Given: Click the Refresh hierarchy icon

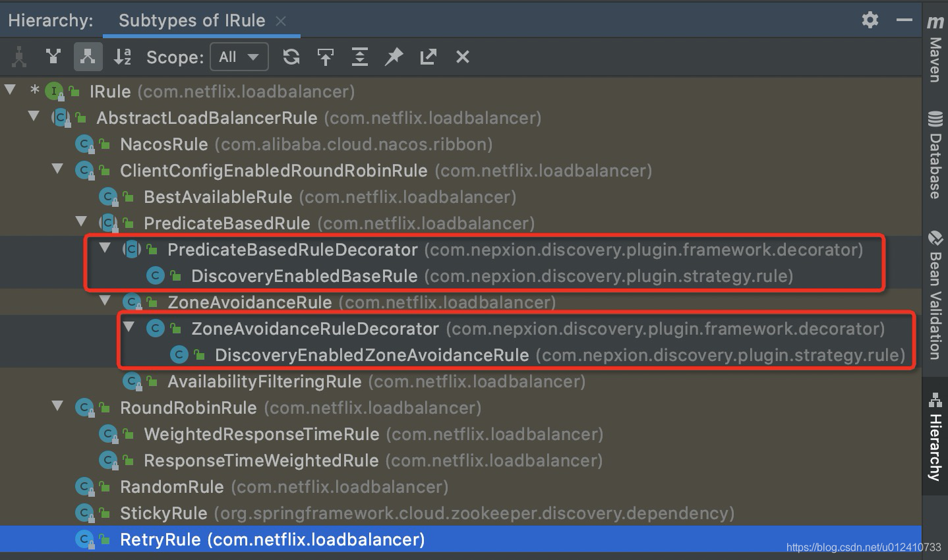Looking at the screenshot, I should [291, 57].
